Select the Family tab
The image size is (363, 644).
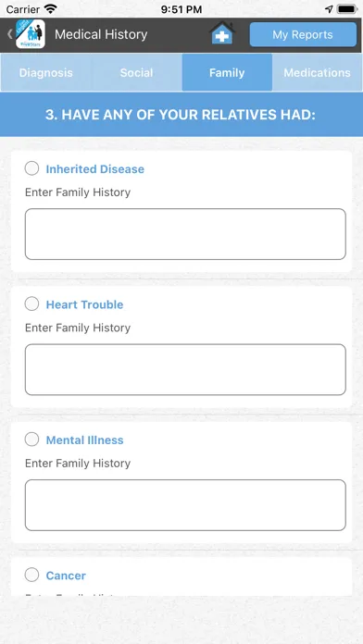227,73
